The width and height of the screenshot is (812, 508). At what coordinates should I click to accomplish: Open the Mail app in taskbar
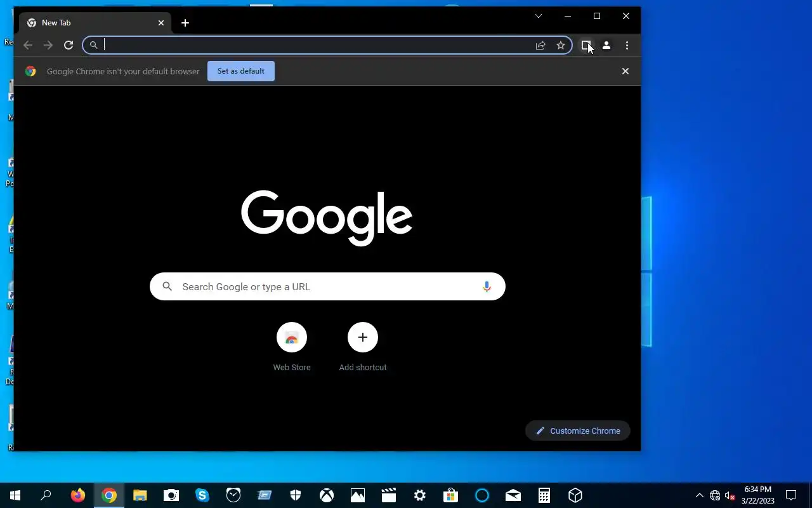click(x=513, y=495)
